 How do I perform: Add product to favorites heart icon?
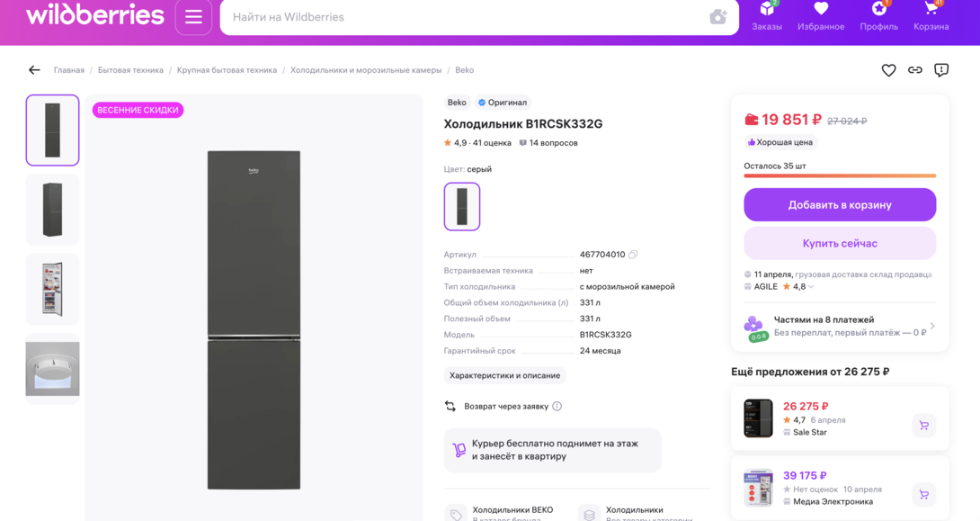[888, 70]
